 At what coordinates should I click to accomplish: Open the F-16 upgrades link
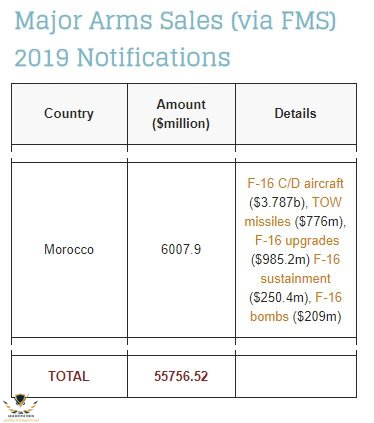[x=297, y=241]
